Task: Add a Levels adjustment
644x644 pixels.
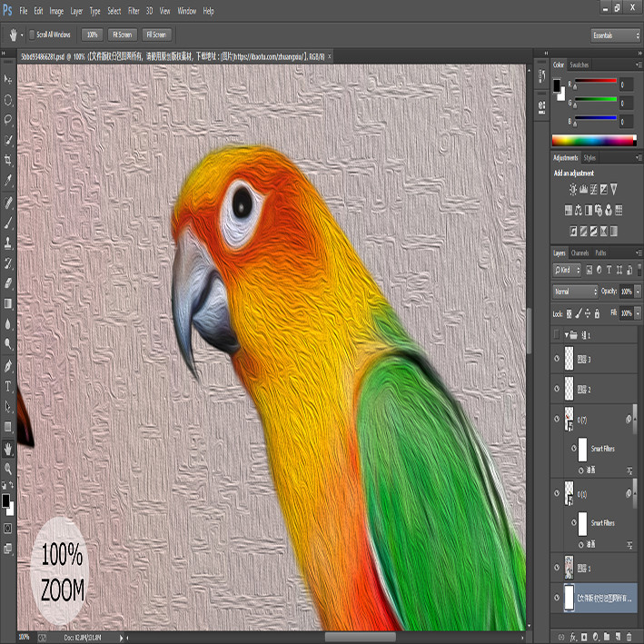Action: tap(583, 189)
